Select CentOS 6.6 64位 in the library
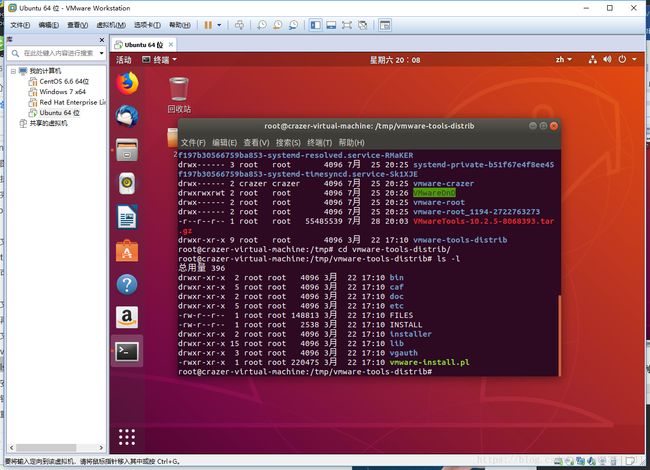 [64, 82]
